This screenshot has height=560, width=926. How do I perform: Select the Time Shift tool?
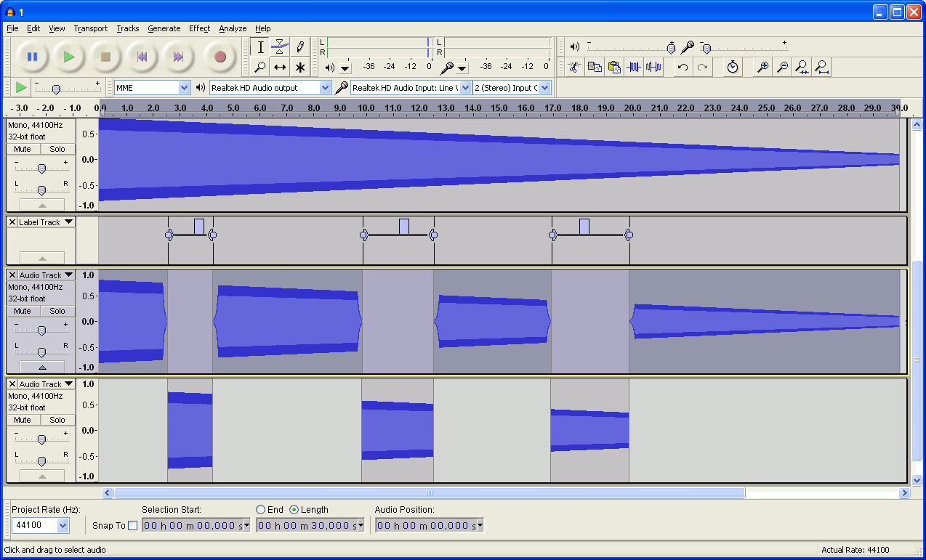[280, 68]
